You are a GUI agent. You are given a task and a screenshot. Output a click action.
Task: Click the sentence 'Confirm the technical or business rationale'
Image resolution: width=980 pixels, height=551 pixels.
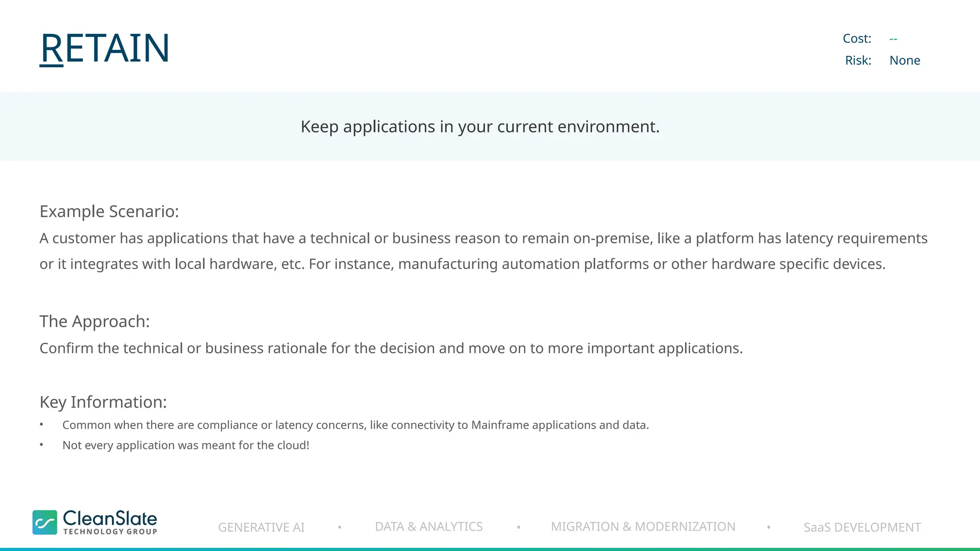[391, 348]
